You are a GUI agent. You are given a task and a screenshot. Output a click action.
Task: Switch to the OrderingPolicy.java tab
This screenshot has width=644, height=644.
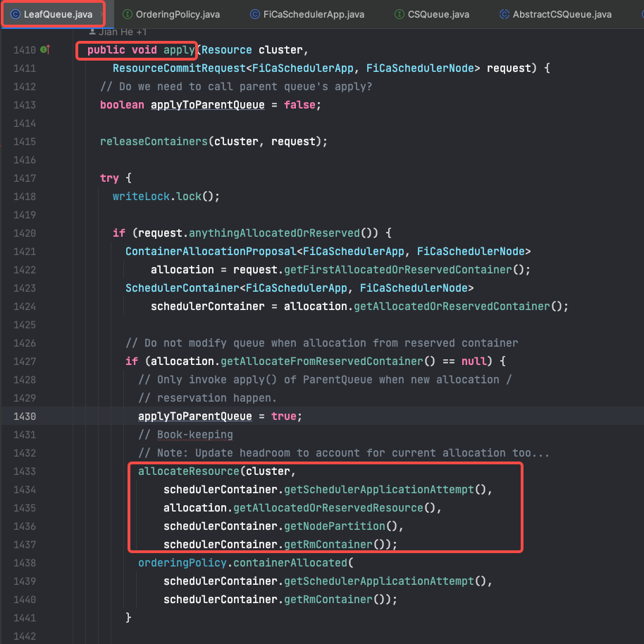coord(176,14)
